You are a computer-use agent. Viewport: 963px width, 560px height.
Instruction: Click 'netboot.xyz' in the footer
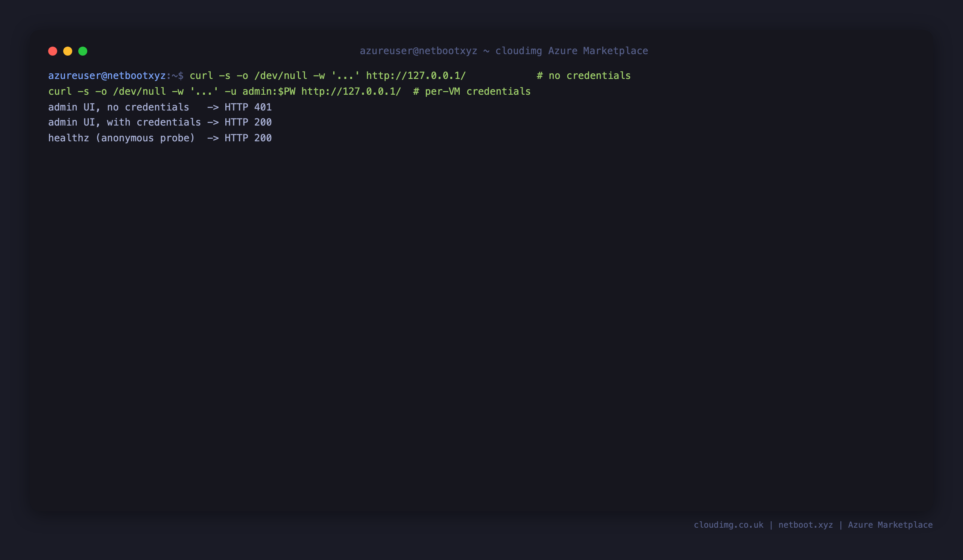click(x=805, y=525)
